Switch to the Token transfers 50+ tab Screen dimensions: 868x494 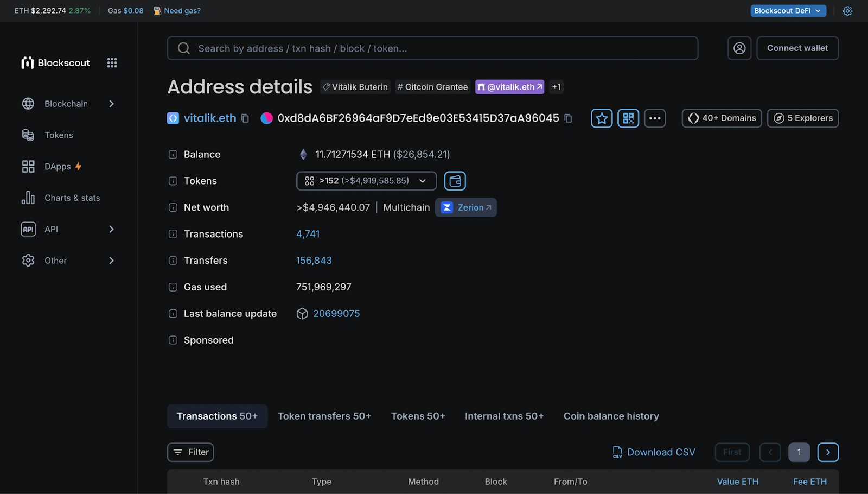[x=324, y=416]
